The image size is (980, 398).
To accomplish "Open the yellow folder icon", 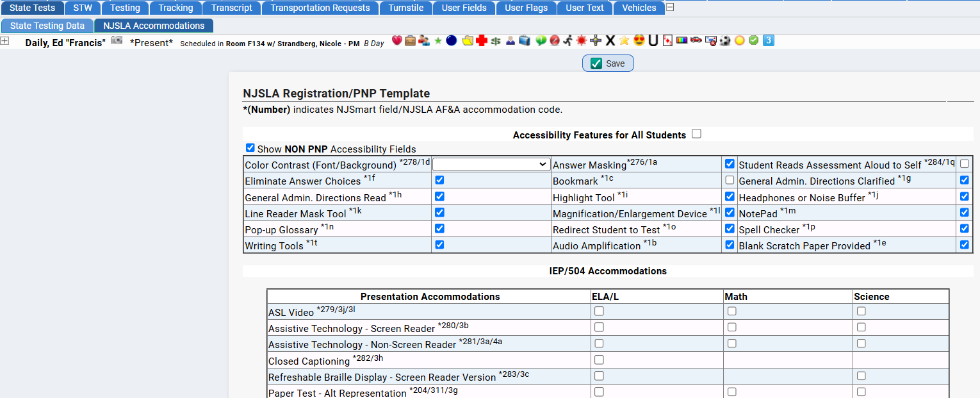I will click(468, 40).
